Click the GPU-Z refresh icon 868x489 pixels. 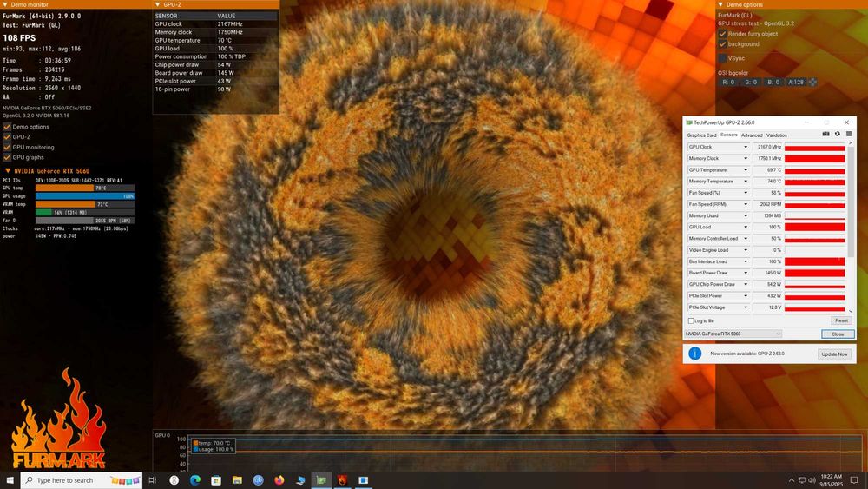838,134
